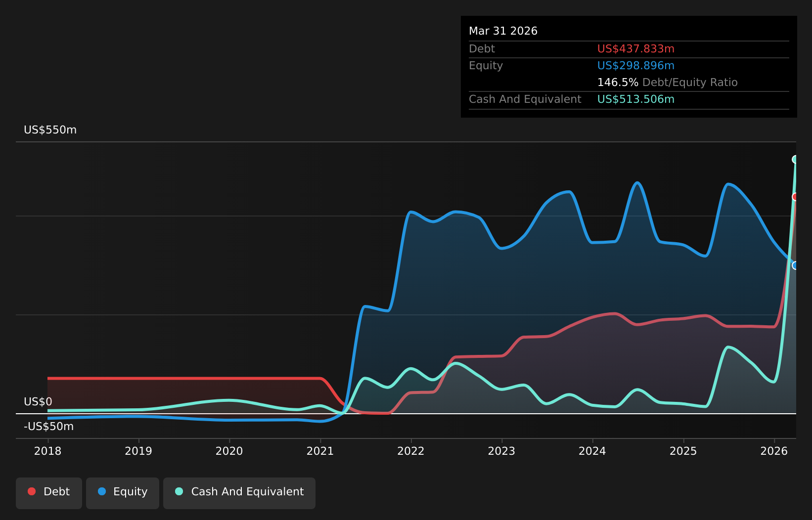The height and width of the screenshot is (520, 812).
Task: Click the 2025 x-axis label
Action: tap(683, 451)
